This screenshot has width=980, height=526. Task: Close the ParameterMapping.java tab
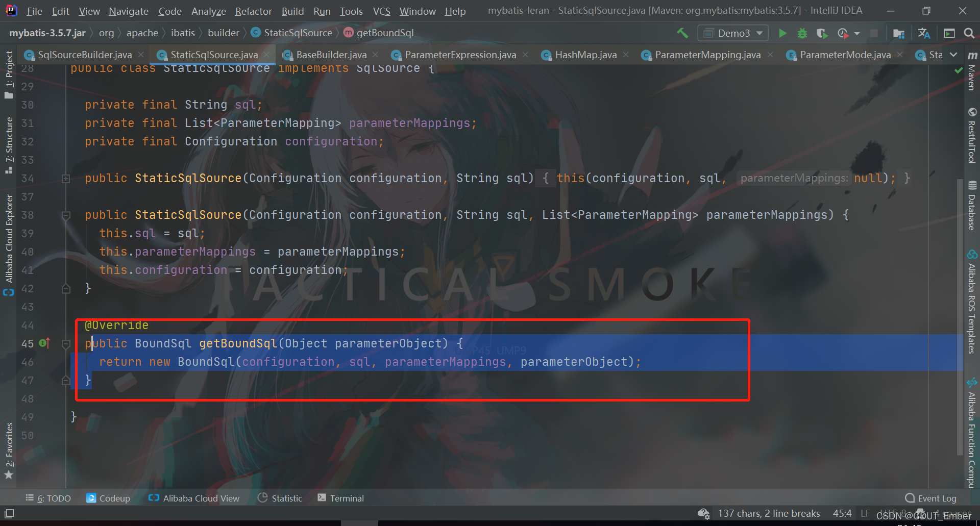[770, 55]
